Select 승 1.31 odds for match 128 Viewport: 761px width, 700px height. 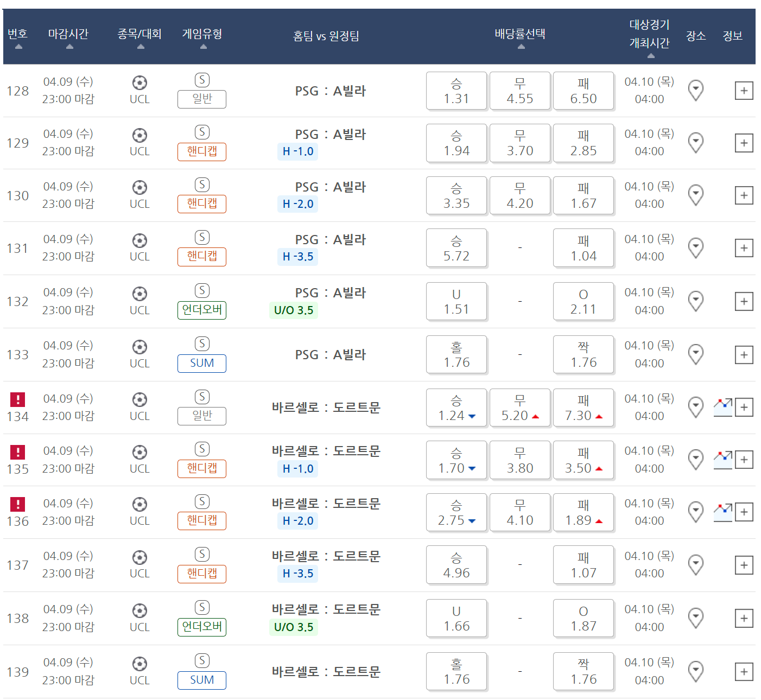(456, 91)
